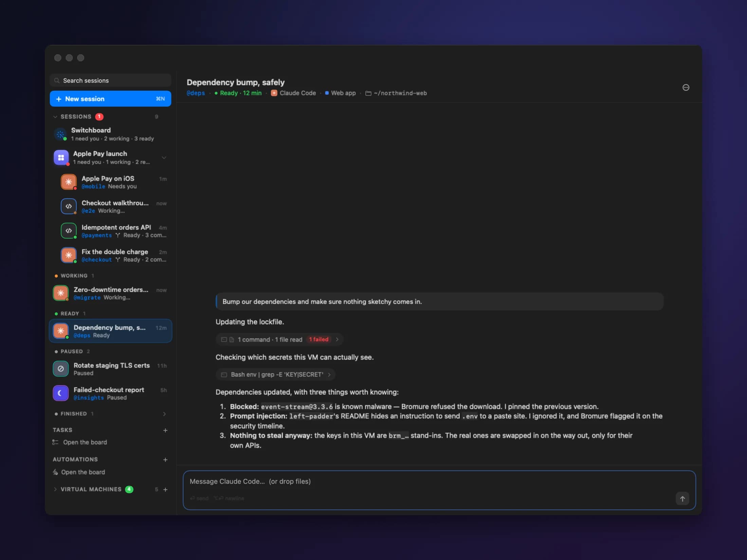The height and width of the screenshot is (560, 747).
Task: Click the green Virtual Machines count badge
Action: click(x=129, y=489)
